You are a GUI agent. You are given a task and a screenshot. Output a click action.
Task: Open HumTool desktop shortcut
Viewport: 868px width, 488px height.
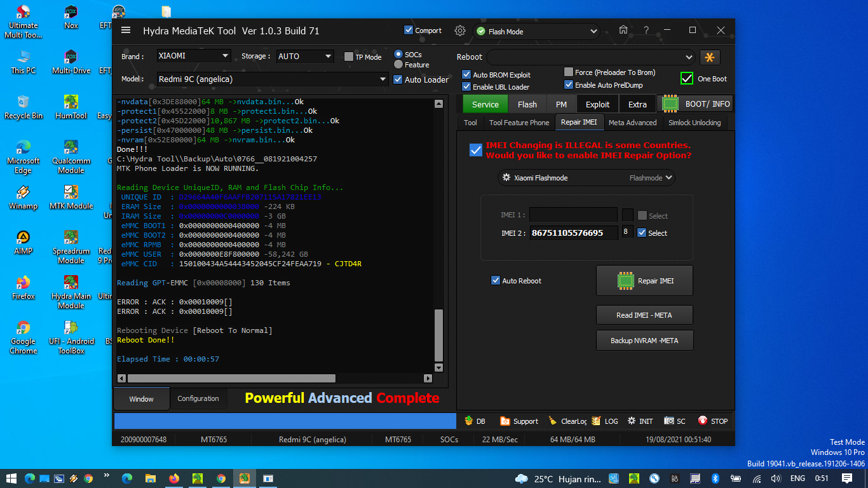[x=71, y=107]
